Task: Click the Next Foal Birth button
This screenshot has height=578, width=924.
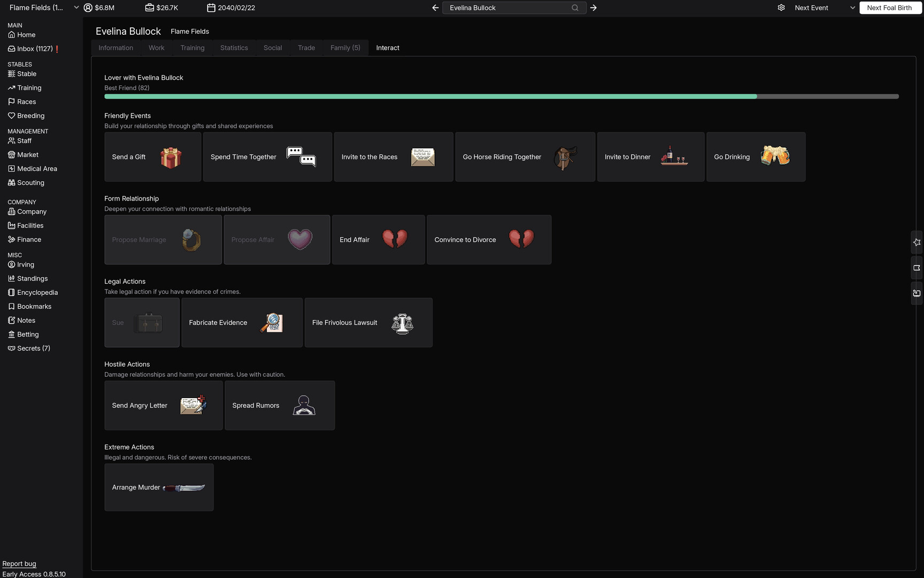Action: click(x=890, y=7)
